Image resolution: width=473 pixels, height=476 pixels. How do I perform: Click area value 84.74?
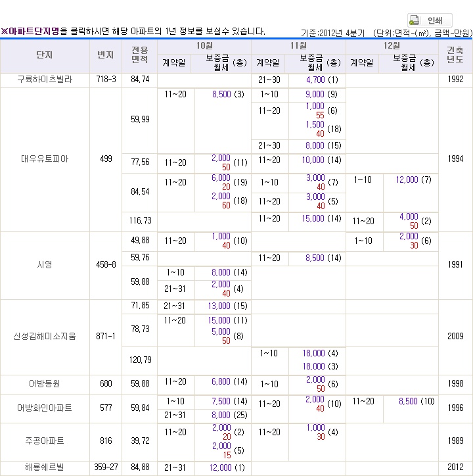click(x=140, y=80)
